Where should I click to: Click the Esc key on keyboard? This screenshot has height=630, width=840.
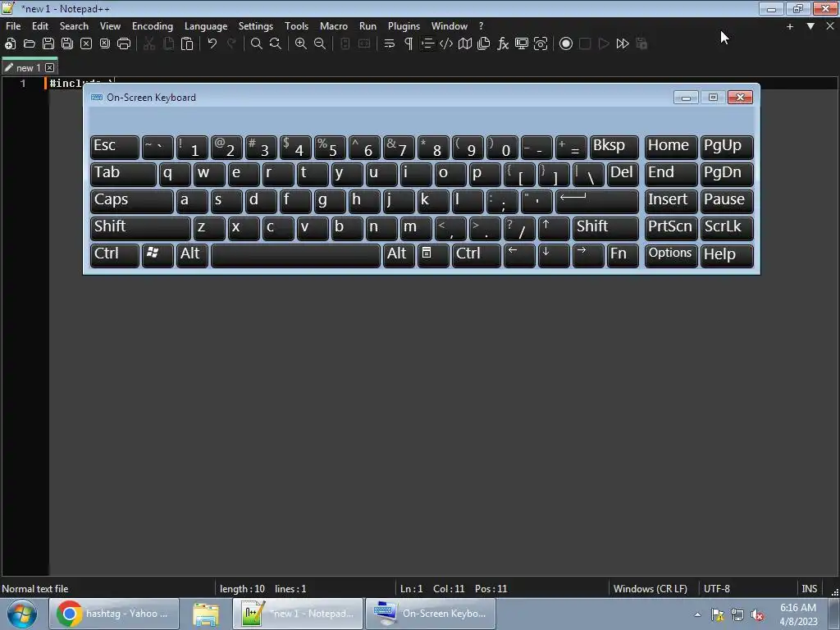point(115,147)
